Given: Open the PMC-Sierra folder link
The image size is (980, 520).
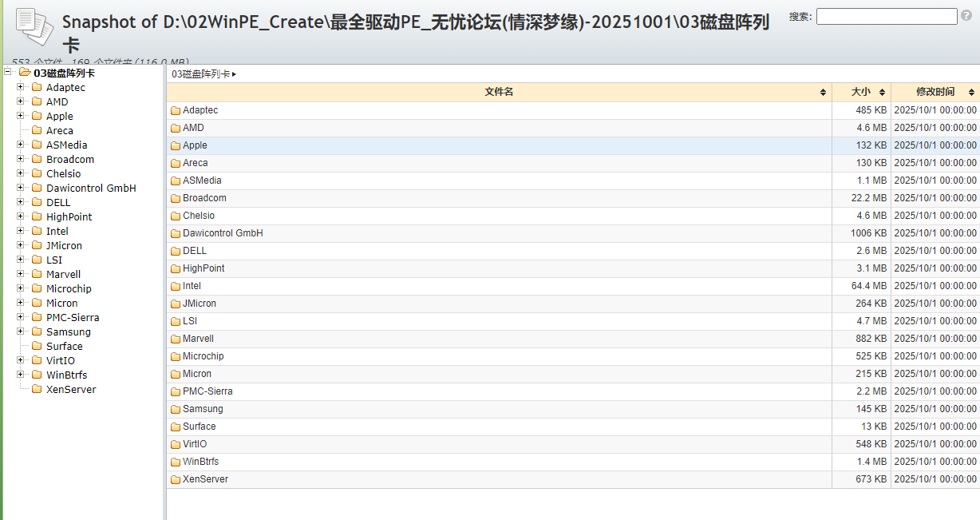Looking at the screenshot, I should point(207,391).
